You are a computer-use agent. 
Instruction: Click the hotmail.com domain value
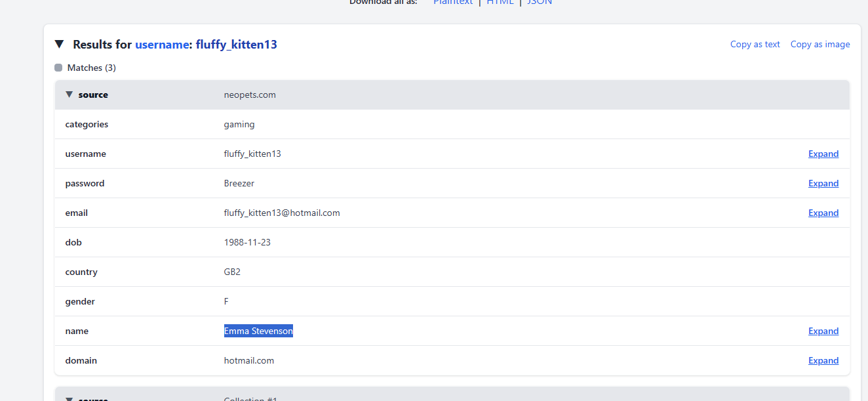(x=249, y=360)
